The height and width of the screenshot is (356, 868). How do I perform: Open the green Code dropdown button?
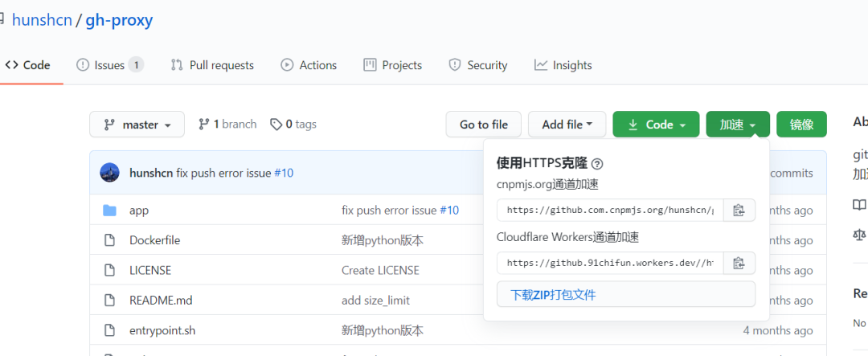656,125
